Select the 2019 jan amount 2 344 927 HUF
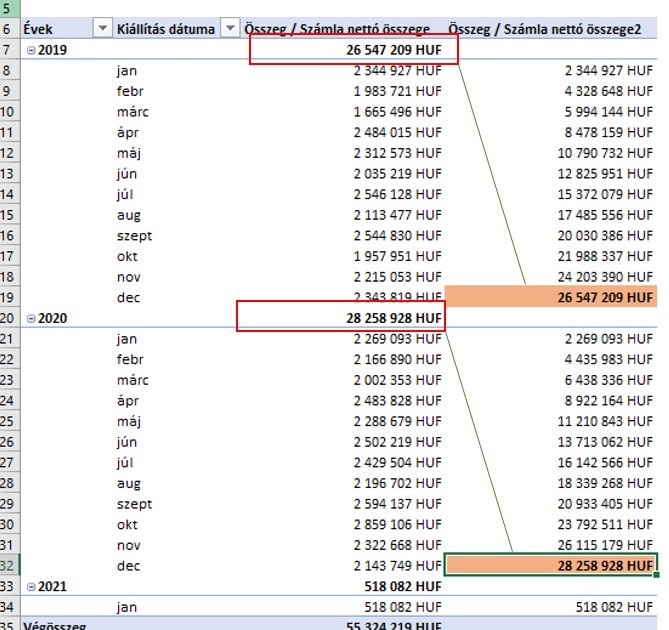 [x=397, y=70]
